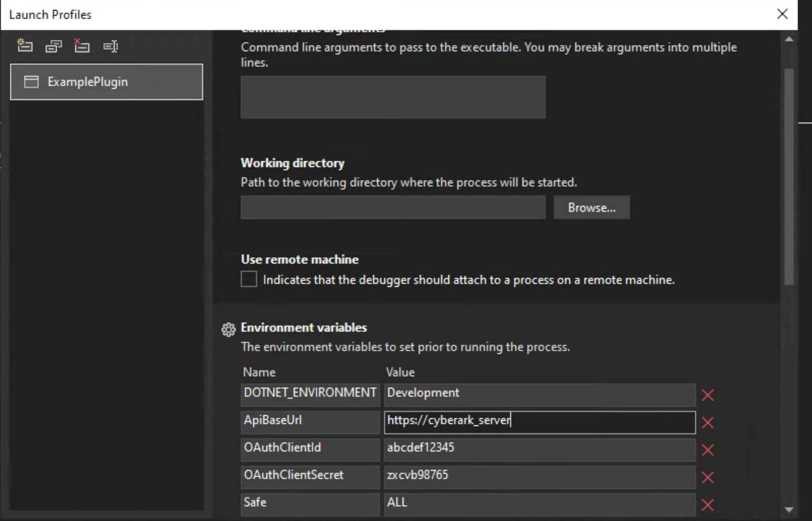This screenshot has width=812, height=521.
Task: Delete the OAuthClientSecret variable row
Action: click(x=707, y=477)
